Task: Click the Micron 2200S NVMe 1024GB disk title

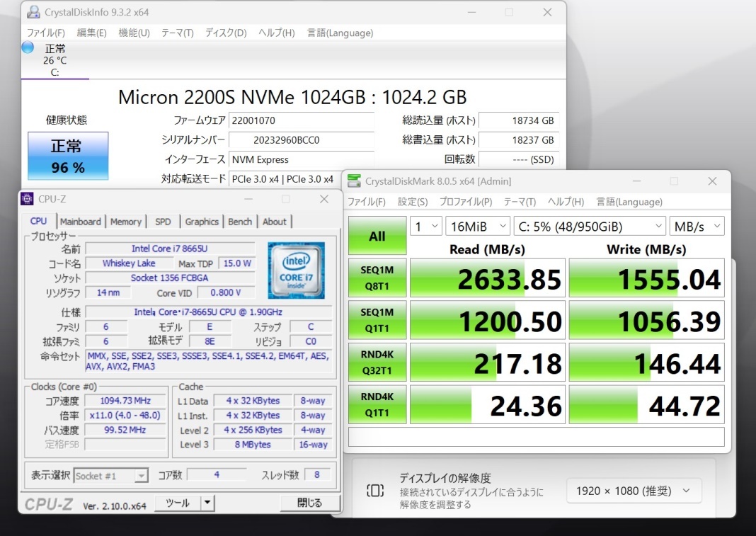Action: (292, 97)
